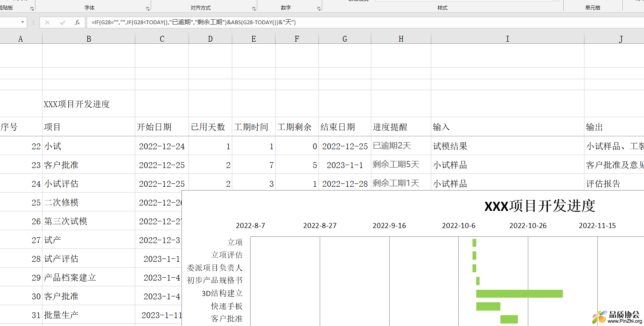Screen dimensions: 644x326
Task: Click inside the formula bar text
Action: click(x=193, y=23)
